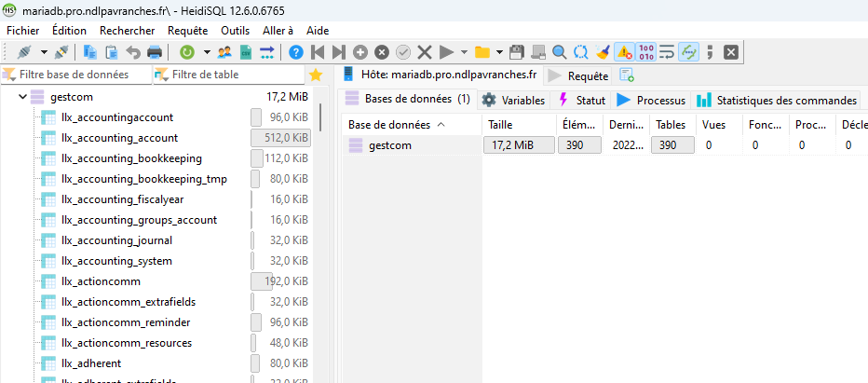Click the CSV export file icon
The width and height of the screenshot is (868, 383).
tap(246, 52)
